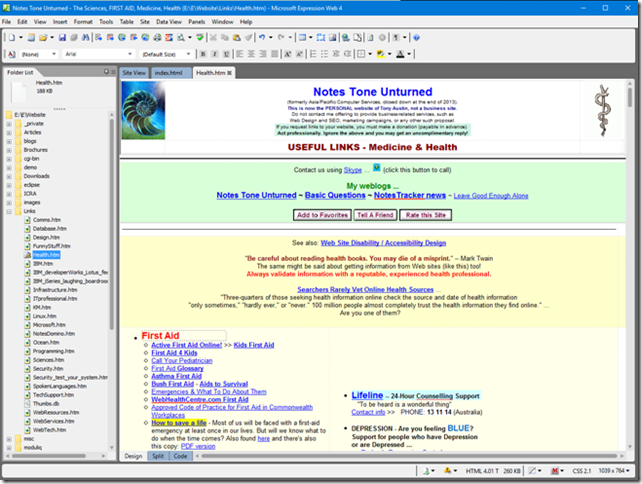The height and width of the screenshot is (484, 642).
Task: Click the Increase Font Size icon
Action: [288, 54]
